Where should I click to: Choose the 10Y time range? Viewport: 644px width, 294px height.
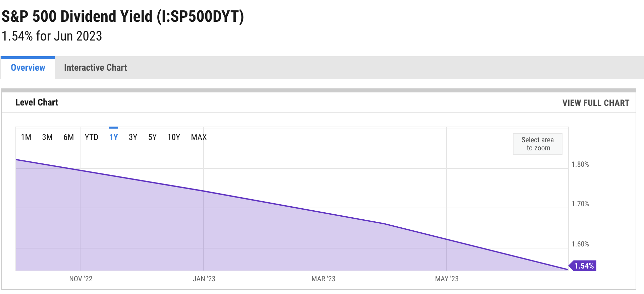pos(174,137)
